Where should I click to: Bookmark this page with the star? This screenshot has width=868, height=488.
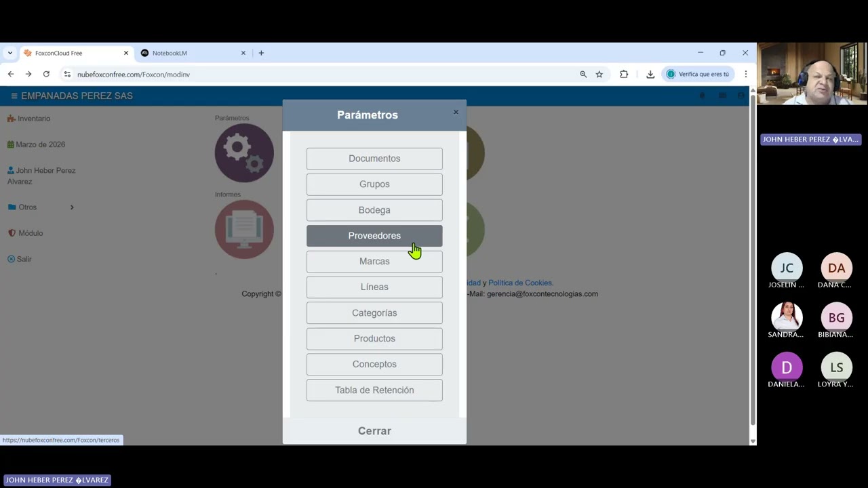(x=599, y=75)
